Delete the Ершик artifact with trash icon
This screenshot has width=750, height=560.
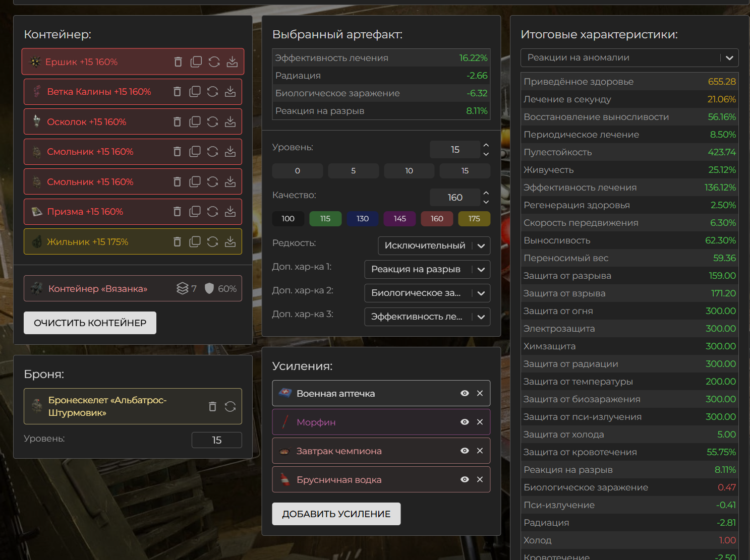pyautogui.click(x=178, y=62)
